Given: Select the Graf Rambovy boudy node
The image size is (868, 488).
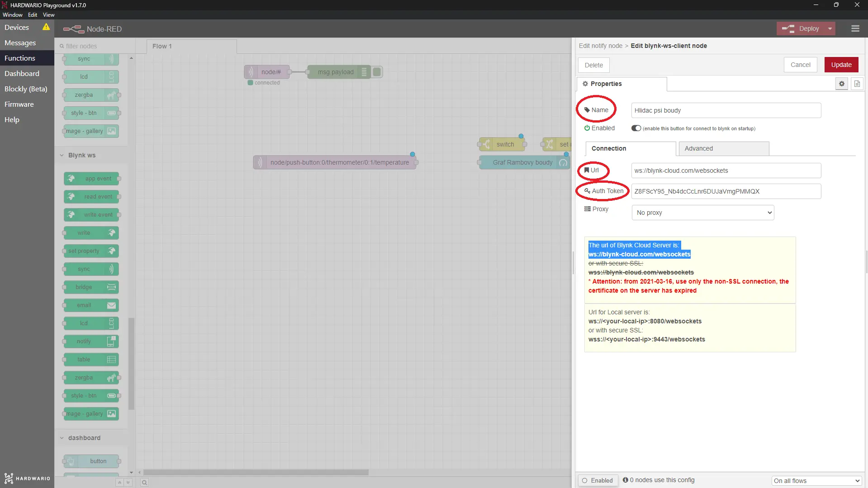Looking at the screenshot, I should pos(524,162).
